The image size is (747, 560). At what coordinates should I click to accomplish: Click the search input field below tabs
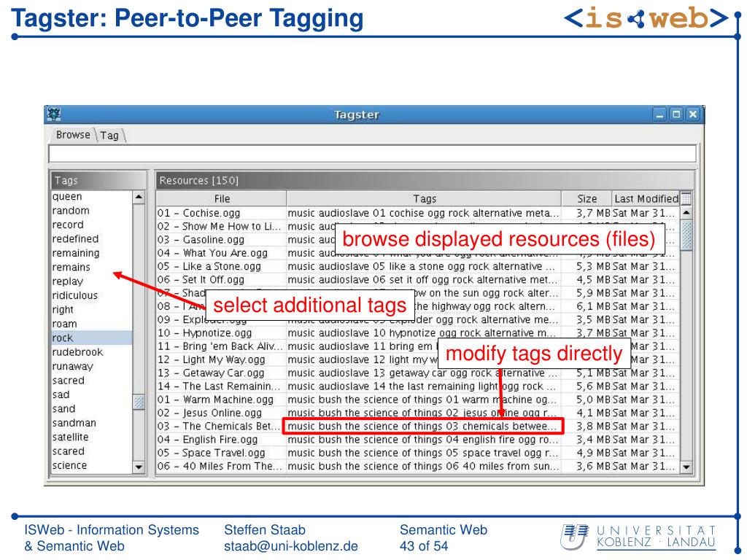372,154
